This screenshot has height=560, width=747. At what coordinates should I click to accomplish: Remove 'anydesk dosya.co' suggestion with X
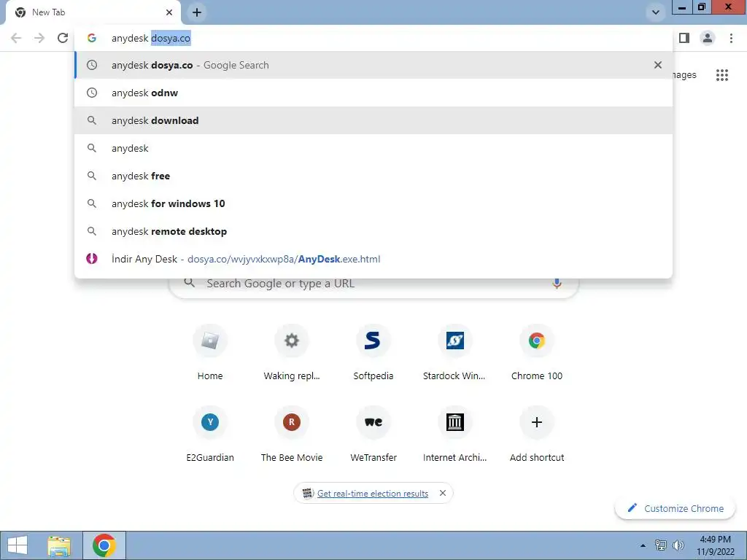(658, 65)
